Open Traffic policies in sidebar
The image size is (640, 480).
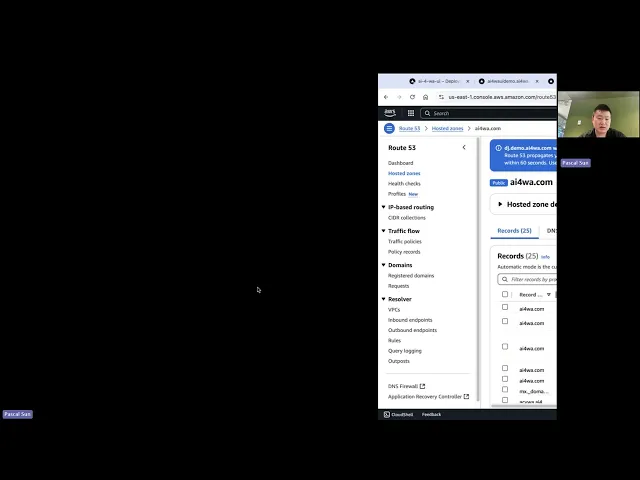click(404, 241)
